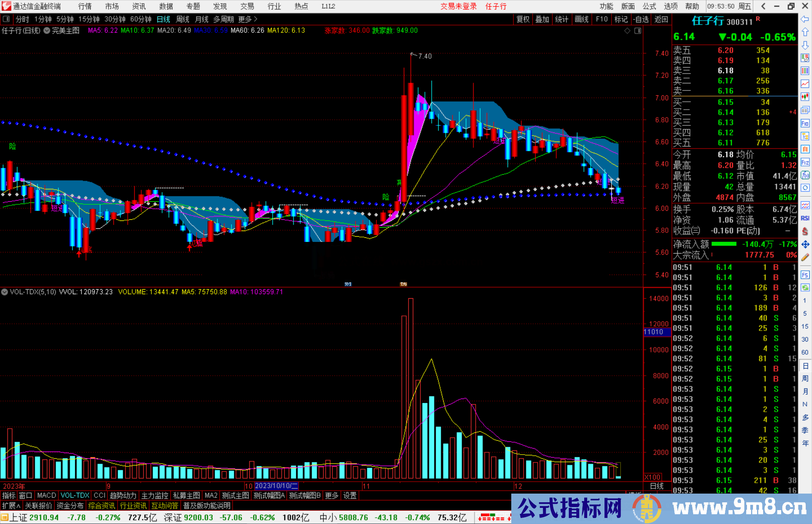Click the 复权 button
The height and width of the screenshot is (524, 812).
523,19
